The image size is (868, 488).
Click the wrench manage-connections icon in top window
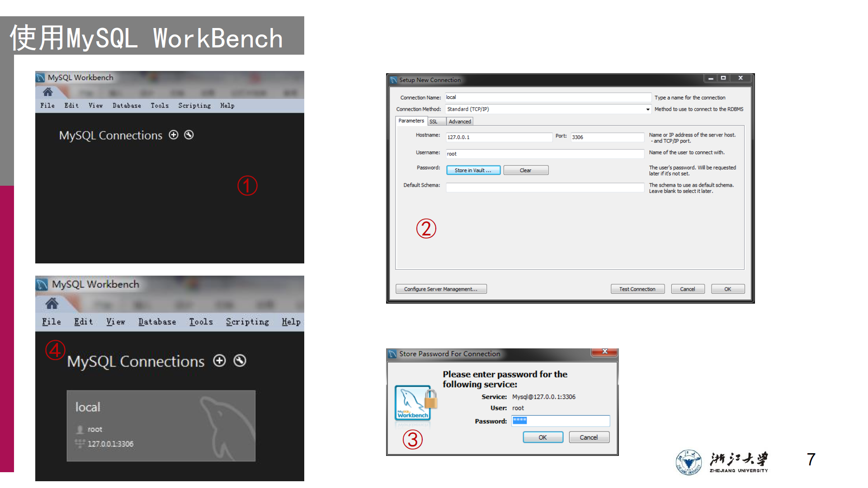(189, 135)
